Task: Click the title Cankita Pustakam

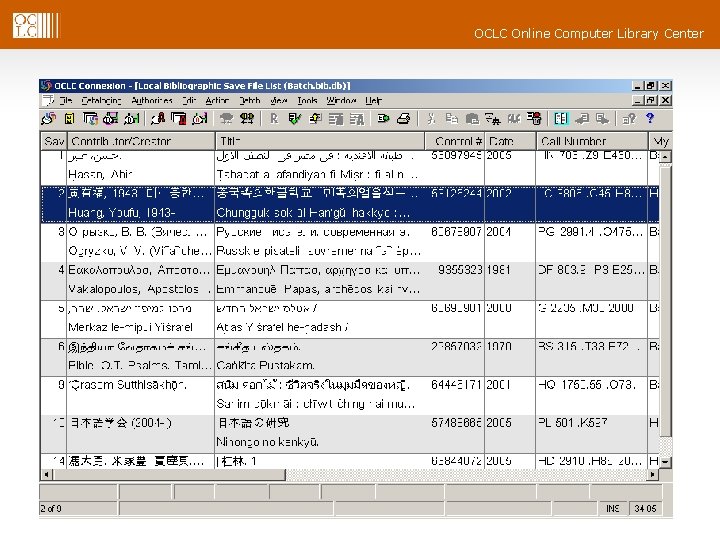Action: tap(265, 366)
